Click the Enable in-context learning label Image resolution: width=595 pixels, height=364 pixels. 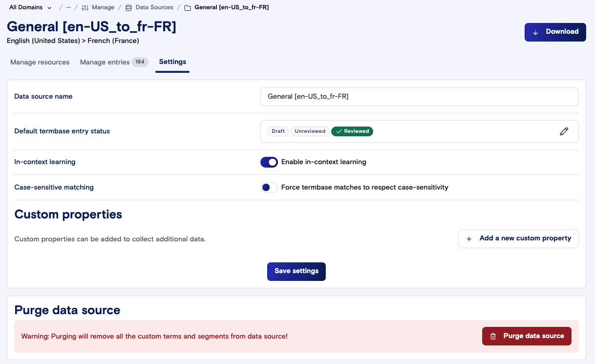(324, 162)
